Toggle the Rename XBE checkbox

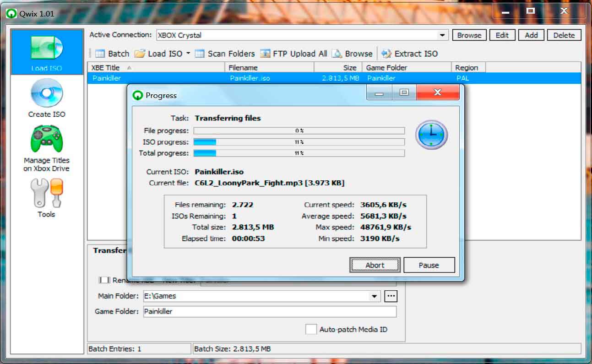tap(104, 280)
